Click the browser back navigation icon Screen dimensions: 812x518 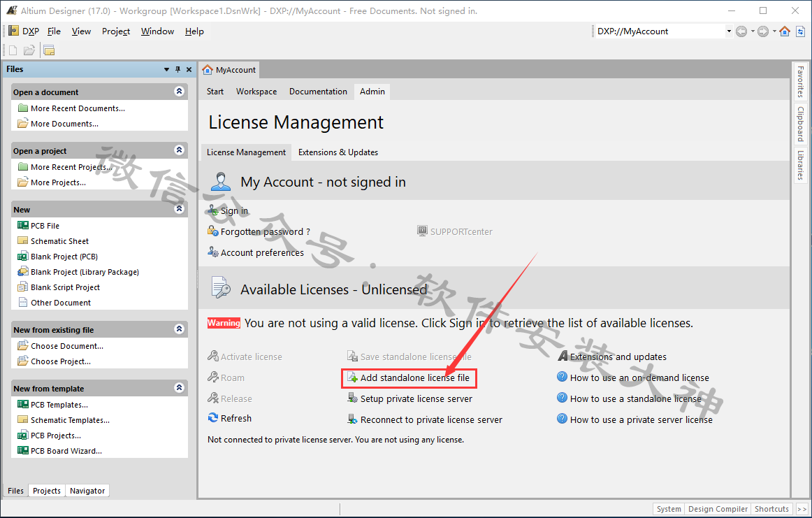click(x=741, y=31)
